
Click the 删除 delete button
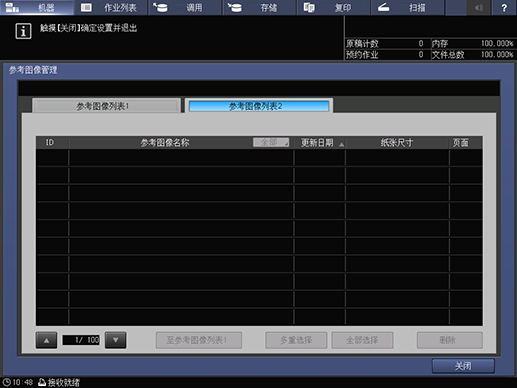[x=450, y=340]
